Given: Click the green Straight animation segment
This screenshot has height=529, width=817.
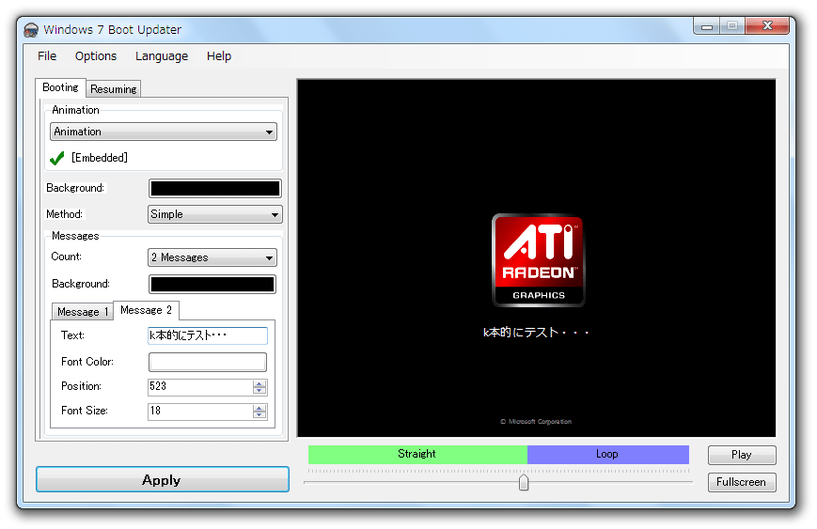Looking at the screenshot, I should (417, 454).
